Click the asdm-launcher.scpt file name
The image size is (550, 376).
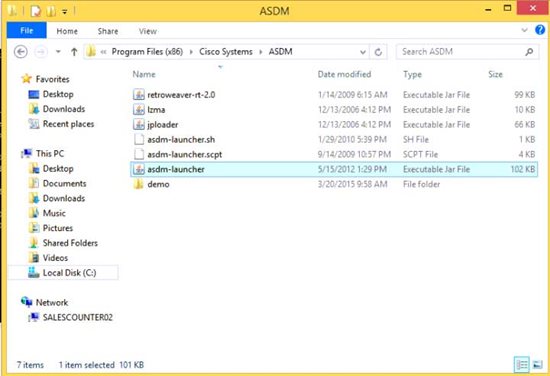[185, 155]
